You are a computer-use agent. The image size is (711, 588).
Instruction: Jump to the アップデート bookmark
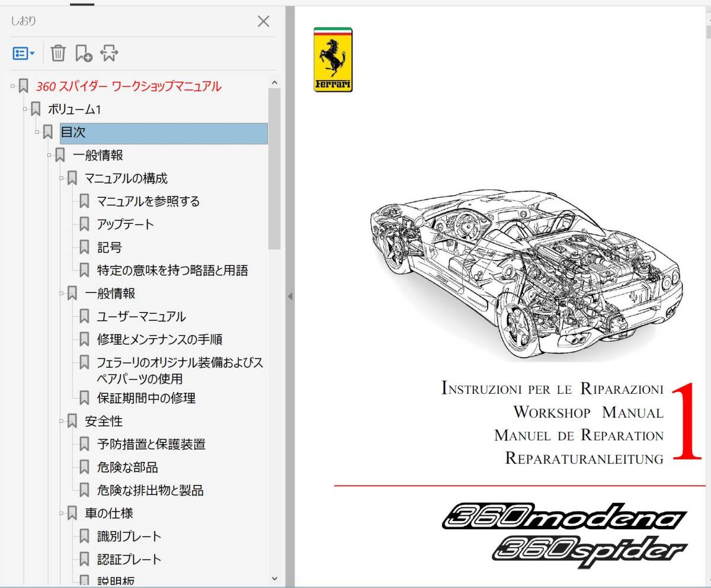click(126, 224)
